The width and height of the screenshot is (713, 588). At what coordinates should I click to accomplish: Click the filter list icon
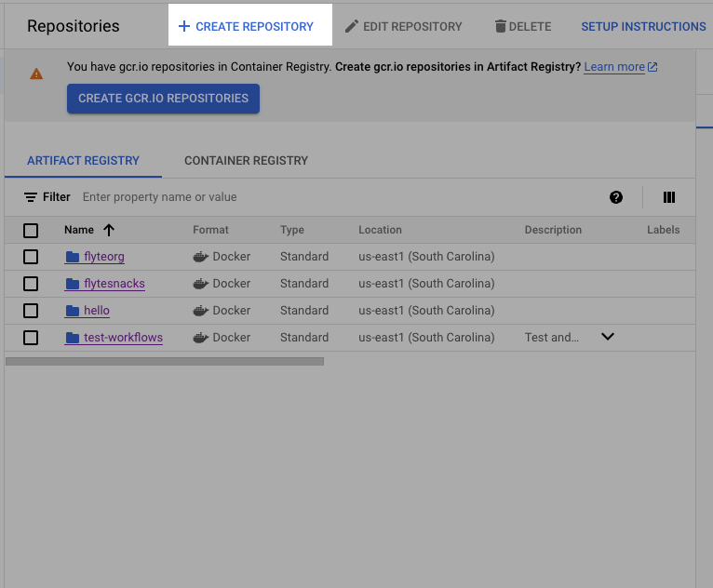[31, 197]
